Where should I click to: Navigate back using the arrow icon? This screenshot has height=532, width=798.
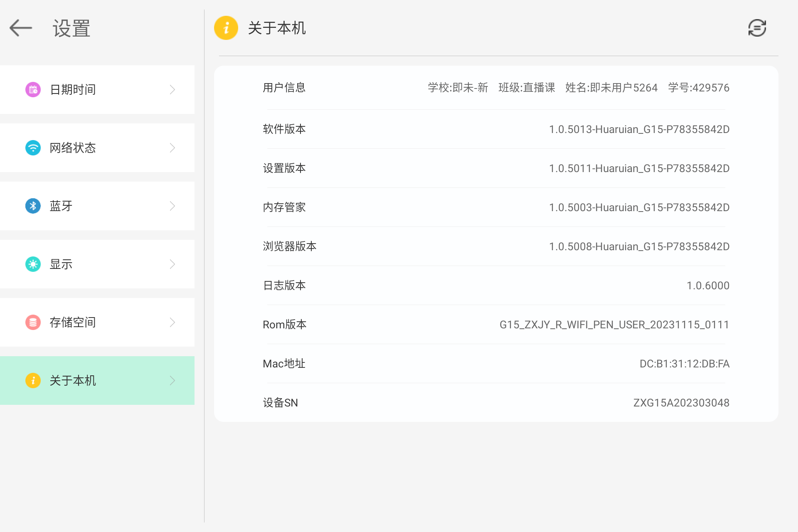point(20,28)
